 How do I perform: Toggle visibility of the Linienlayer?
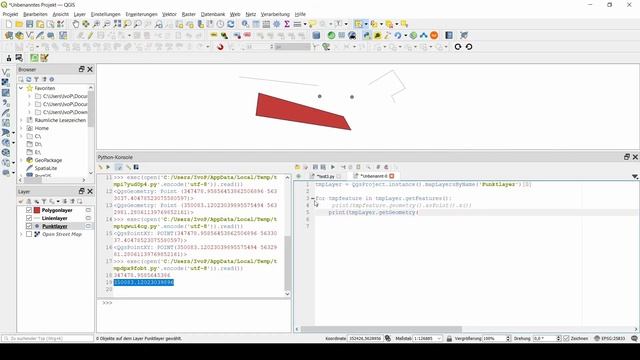pos(29,218)
